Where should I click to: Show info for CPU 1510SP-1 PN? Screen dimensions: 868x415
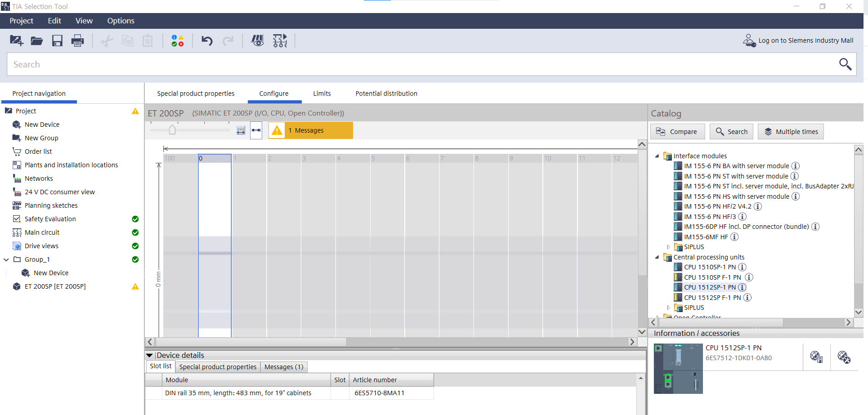pyautogui.click(x=742, y=267)
